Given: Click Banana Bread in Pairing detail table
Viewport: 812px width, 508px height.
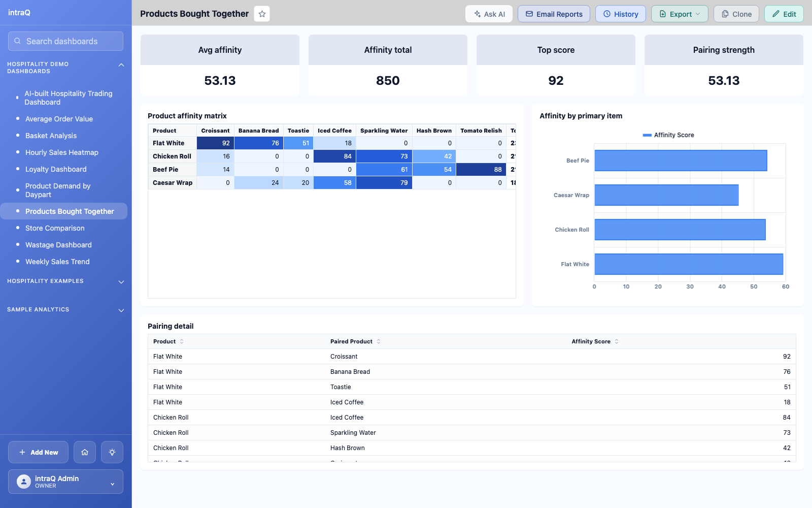Looking at the screenshot, I should coord(350,372).
